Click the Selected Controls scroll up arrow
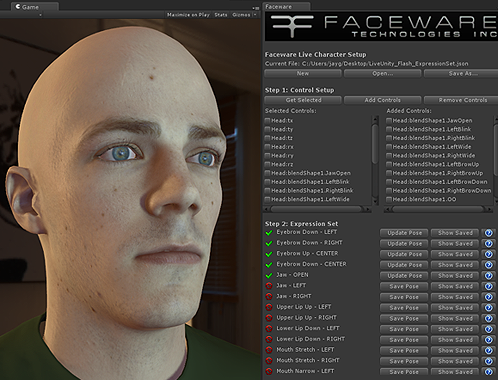Image resolution: width=498 pixels, height=380 pixels. point(375,119)
